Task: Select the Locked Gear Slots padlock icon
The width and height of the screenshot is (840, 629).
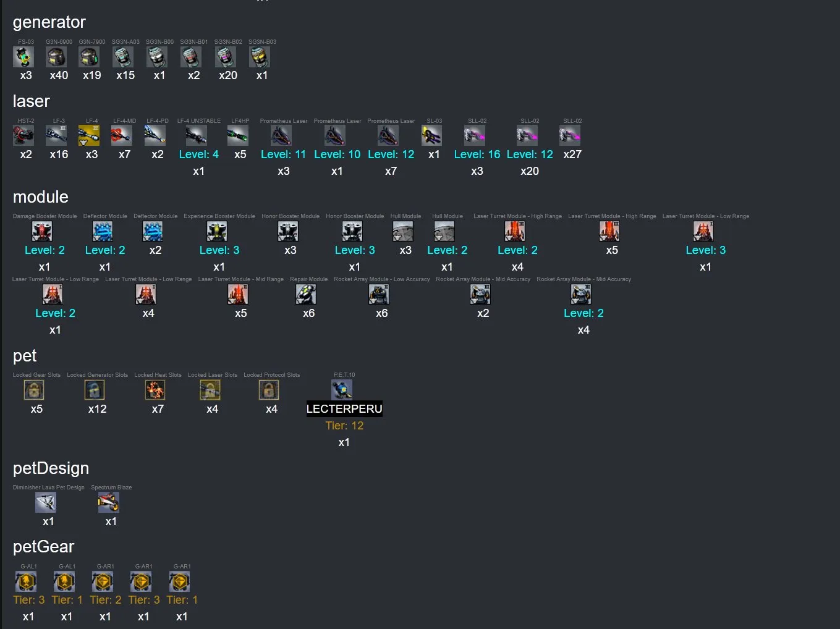Action: pos(34,390)
